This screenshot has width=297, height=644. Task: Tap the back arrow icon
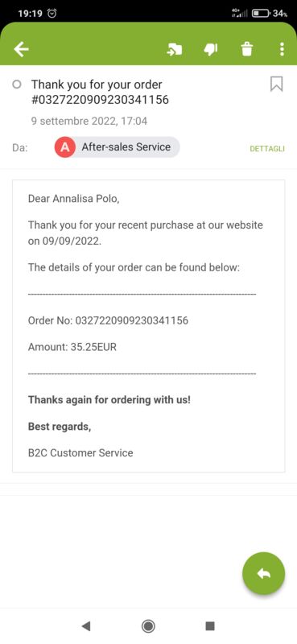click(22, 50)
